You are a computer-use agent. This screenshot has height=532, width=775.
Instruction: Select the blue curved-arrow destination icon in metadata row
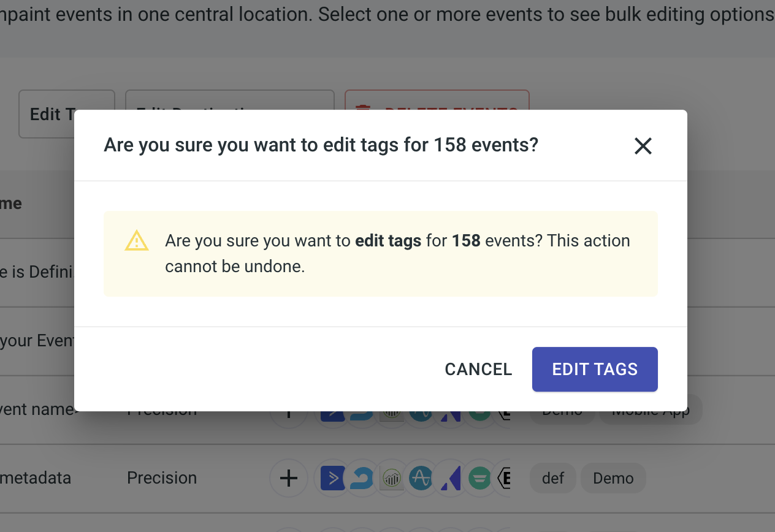point(362,478)
